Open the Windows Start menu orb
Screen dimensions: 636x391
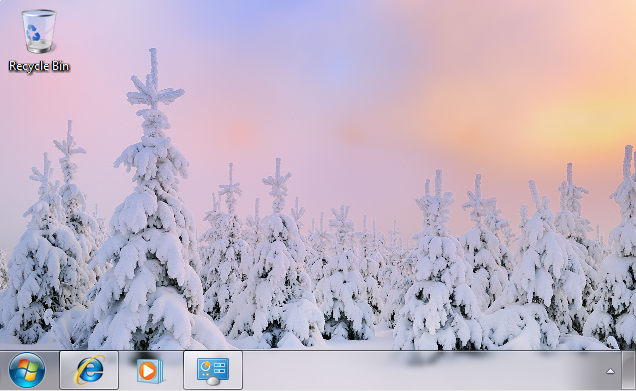click(27, 370)
